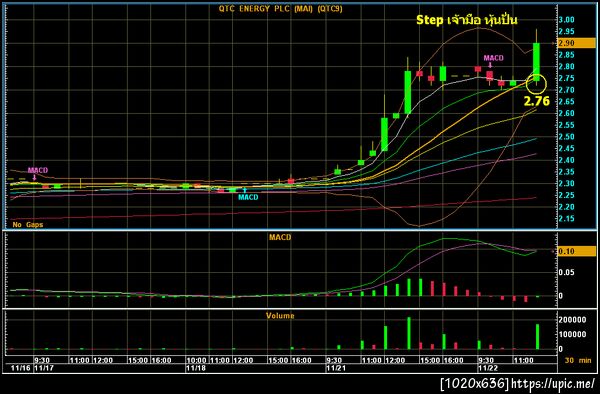Click the 2.25 price axis label
The image size is (600, 394).
click(x=566, y=195)
